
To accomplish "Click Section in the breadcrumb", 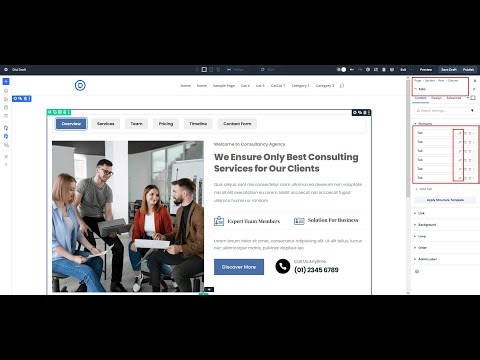I will pyautogui.click(x=430, y=81).
